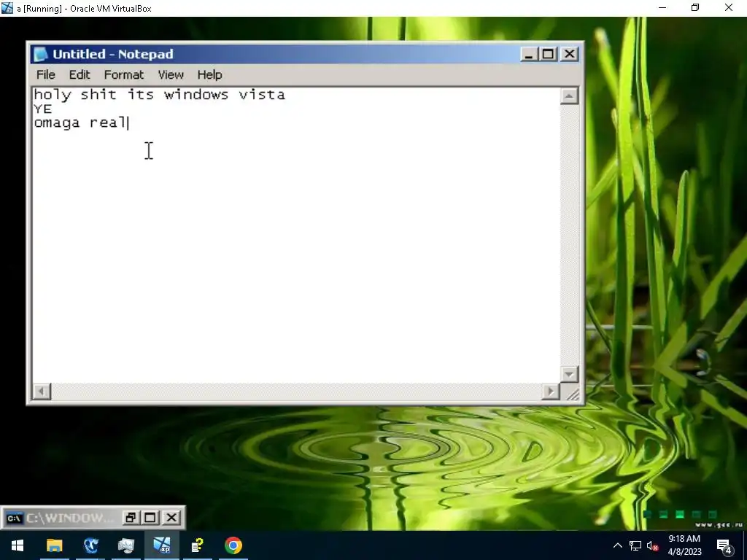Viewport: 747px width, 560px height.
Task: Click the VirtualBox window title icon
Action: 7,8
